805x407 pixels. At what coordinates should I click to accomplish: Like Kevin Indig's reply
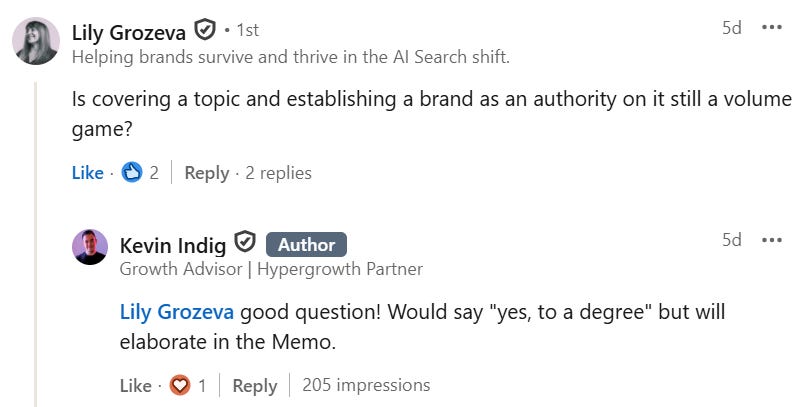click(x=136, y=385)
